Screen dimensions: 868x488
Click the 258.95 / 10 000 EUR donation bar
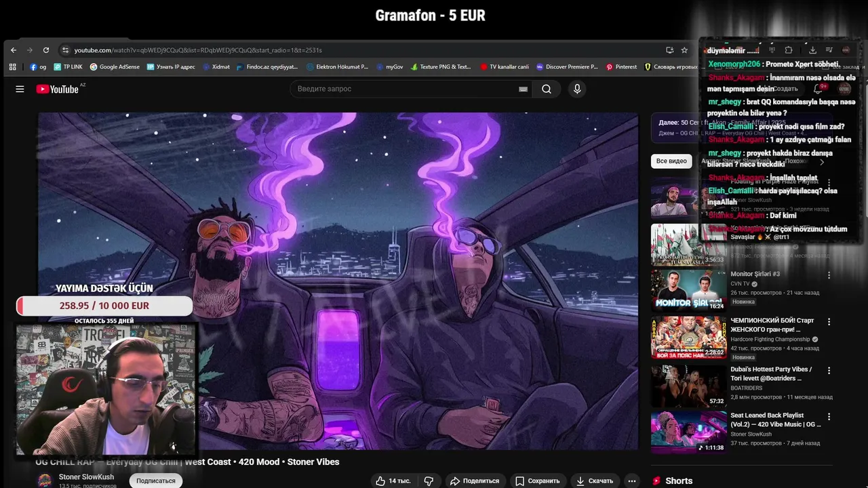coord(104,306)
